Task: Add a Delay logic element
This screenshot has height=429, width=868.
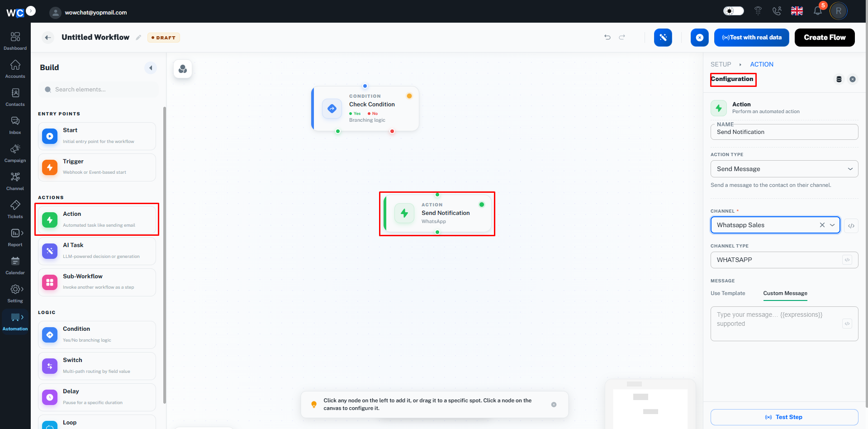Action: tap(97, 397)
